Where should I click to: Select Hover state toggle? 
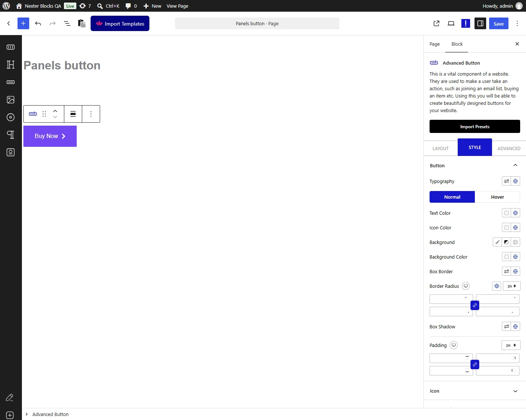(498, 197)
